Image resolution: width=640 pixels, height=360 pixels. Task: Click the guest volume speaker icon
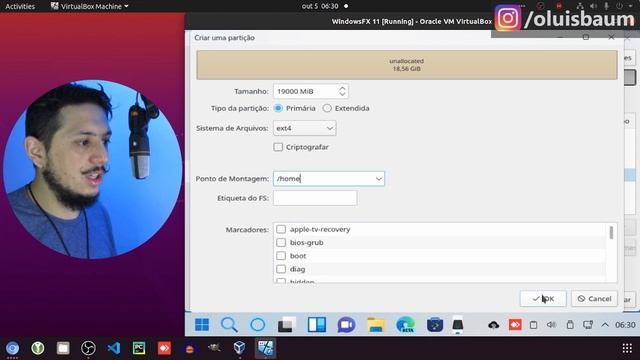[x=551, y=325]
